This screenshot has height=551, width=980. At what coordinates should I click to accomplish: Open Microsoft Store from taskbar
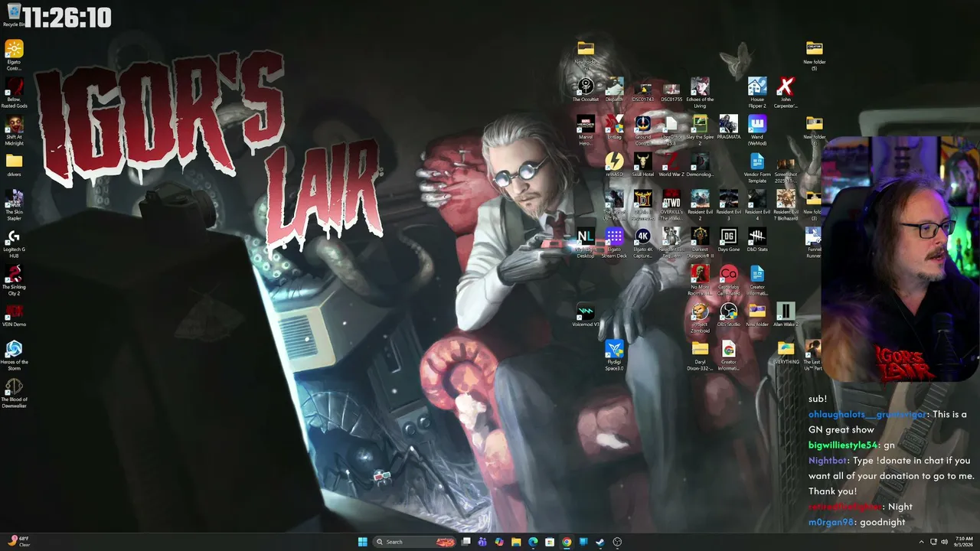(x=550, y=542)
